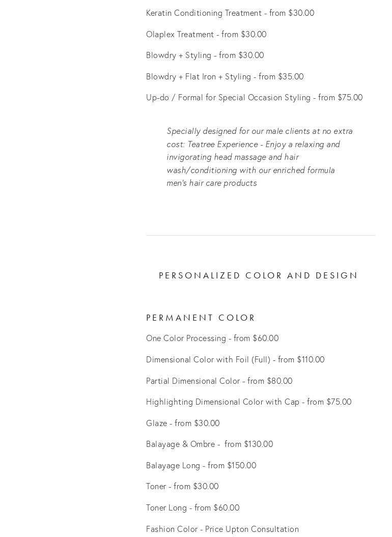Click "men's hair care products" text
Image resolution: width=392 pixels, height=537 pixels.
212,183
